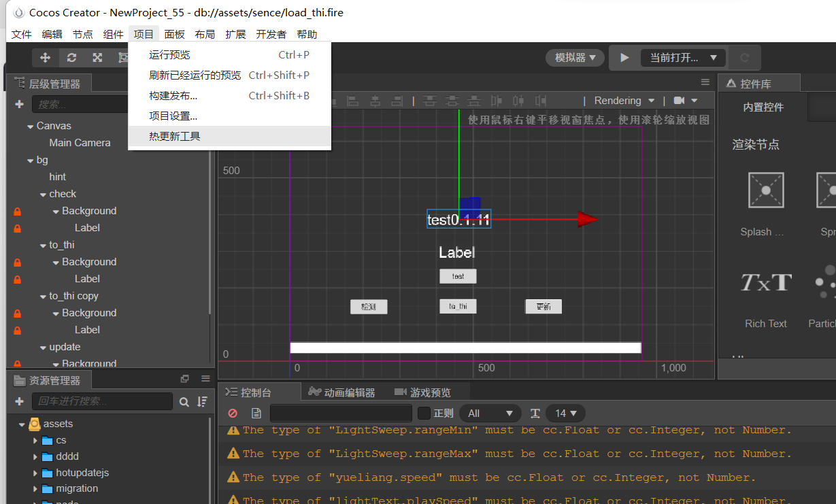Expand the dddd folder
Image resolution: width=836 pixels, height=504 pixels.
35,456
